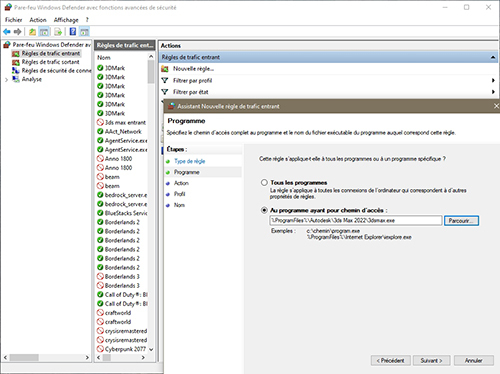Viewport: 500px width, 374px height.
Task: Click the down arrow of the rules list scrollbar
Action: coord(151,349)
